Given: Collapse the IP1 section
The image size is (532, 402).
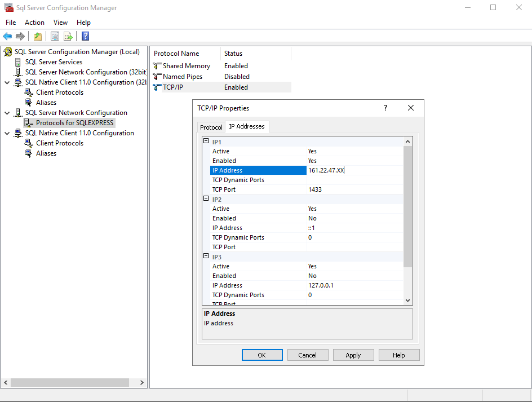Looking at the screenshot, I should click(206, 140).
